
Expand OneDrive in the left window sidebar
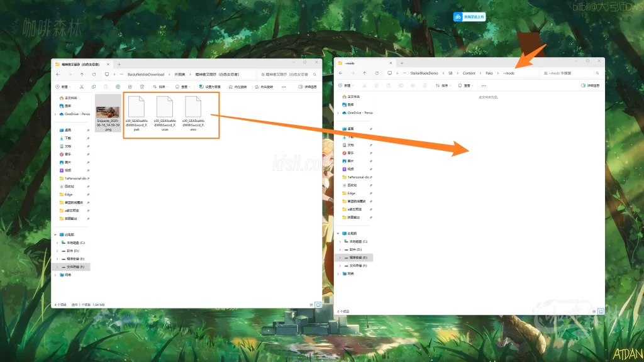tap(55, 114)
